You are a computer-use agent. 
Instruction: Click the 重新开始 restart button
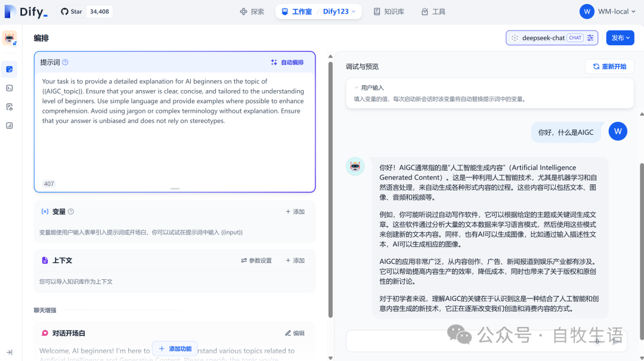(609, 66)
